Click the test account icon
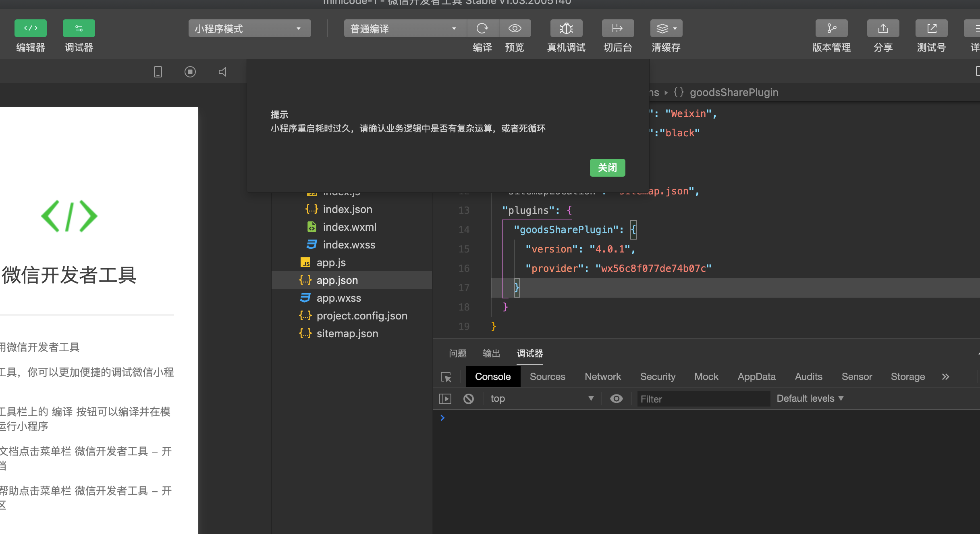Screen dimensions: 980x534 (x=931, y=28)
